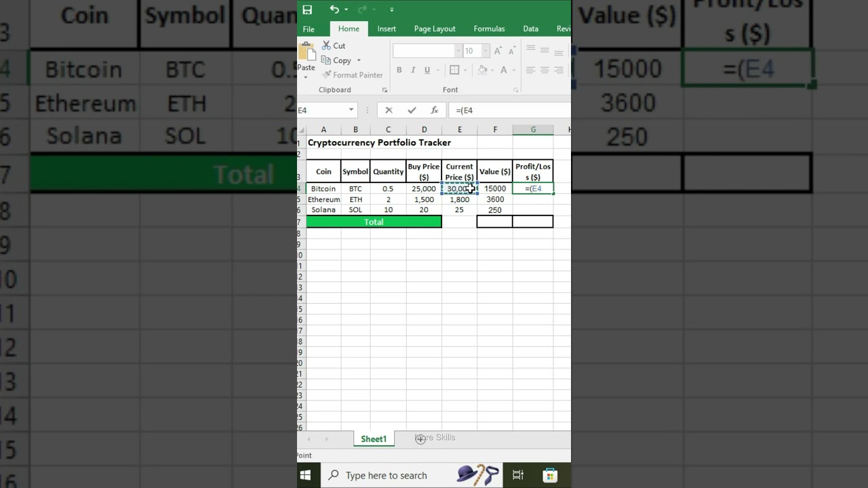Open the font size dropdown

485,51
